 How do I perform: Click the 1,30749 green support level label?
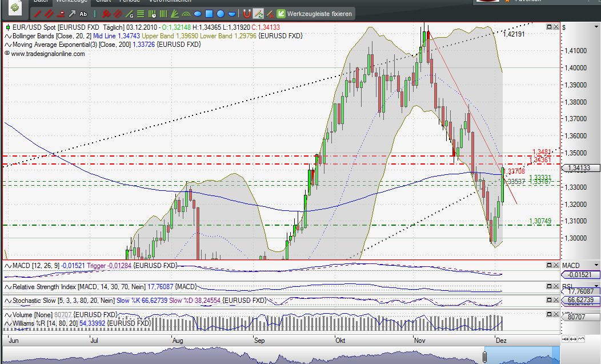540,221
